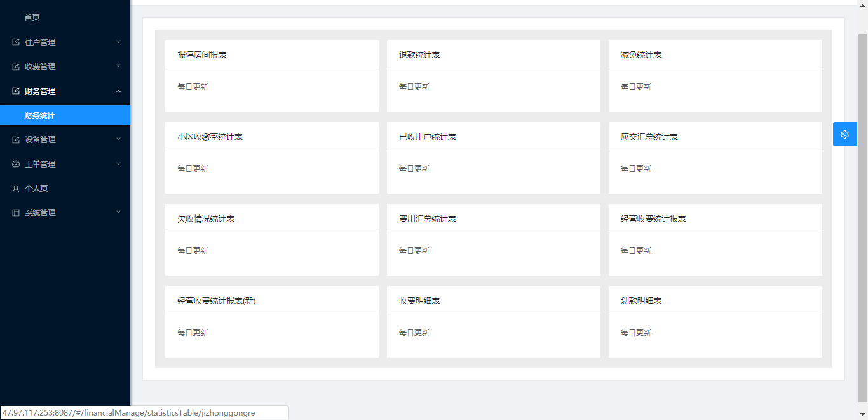Click the edit icon beside 财务管理
This screenshot has height=420, width=868.
[16, 91]
